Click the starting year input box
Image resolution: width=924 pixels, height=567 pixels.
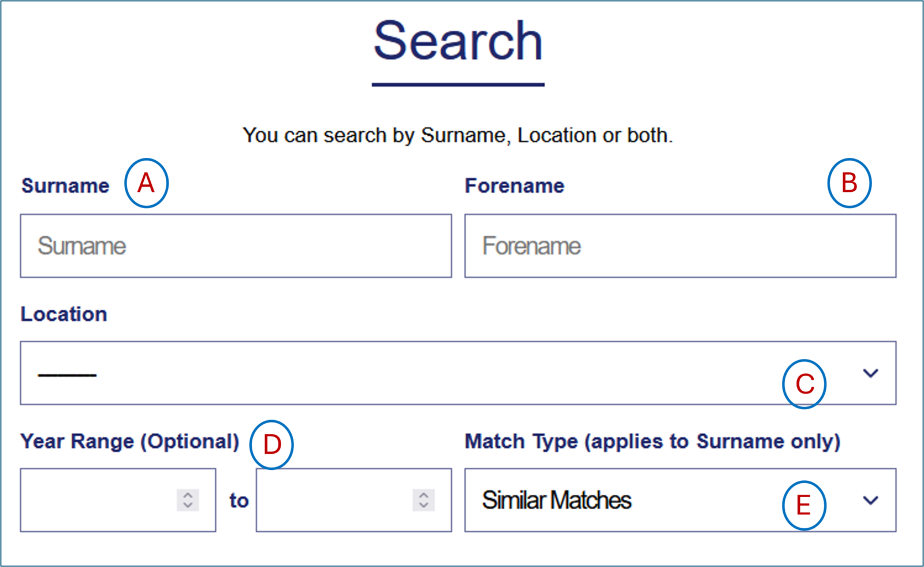coord(92,501)
